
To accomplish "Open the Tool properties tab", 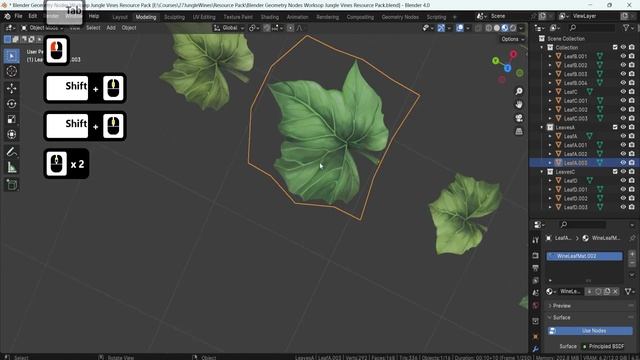I will coord(536,240).
